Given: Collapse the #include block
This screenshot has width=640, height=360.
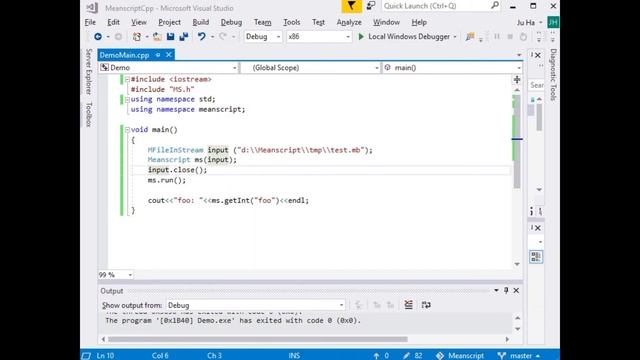Looking at the screenshot, I should [127, 79].
